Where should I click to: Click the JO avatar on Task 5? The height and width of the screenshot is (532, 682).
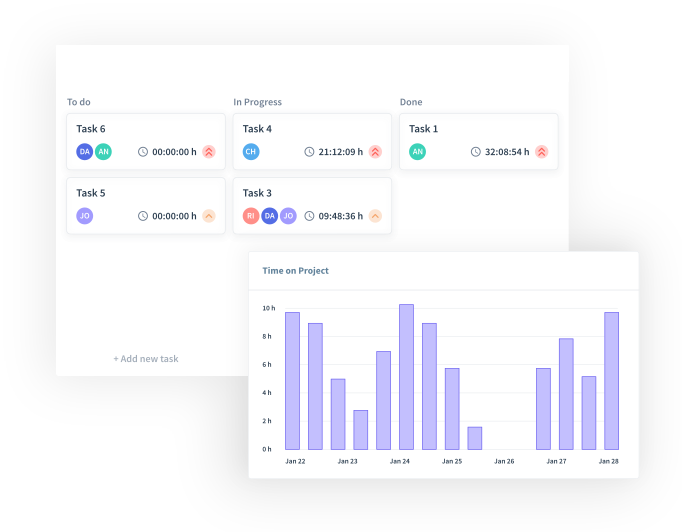click(x=85, y=216)
